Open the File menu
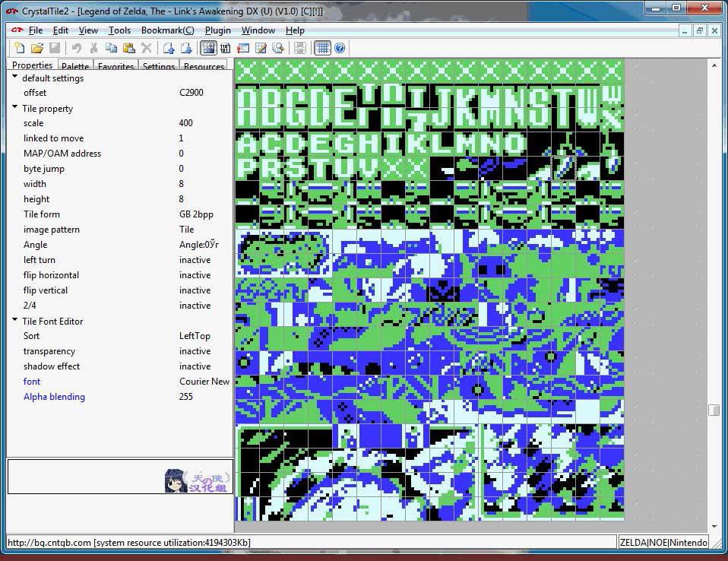This screenshot has width=728, height=561. [35, 30]
